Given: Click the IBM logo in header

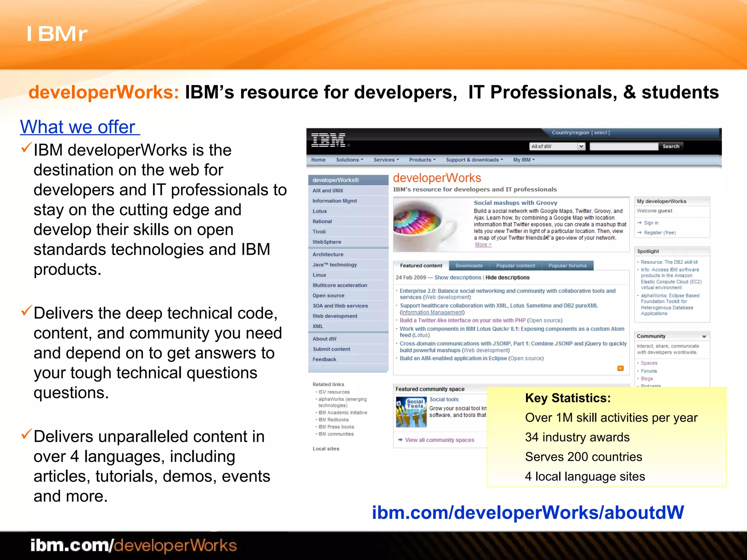Looking at the screenshot, I should point(328,140).
